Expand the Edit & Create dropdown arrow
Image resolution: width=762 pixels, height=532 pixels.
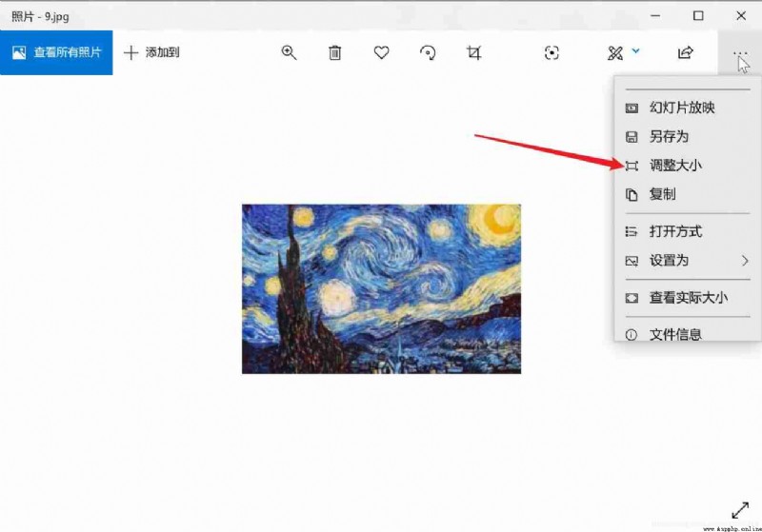tap(635, 50)
